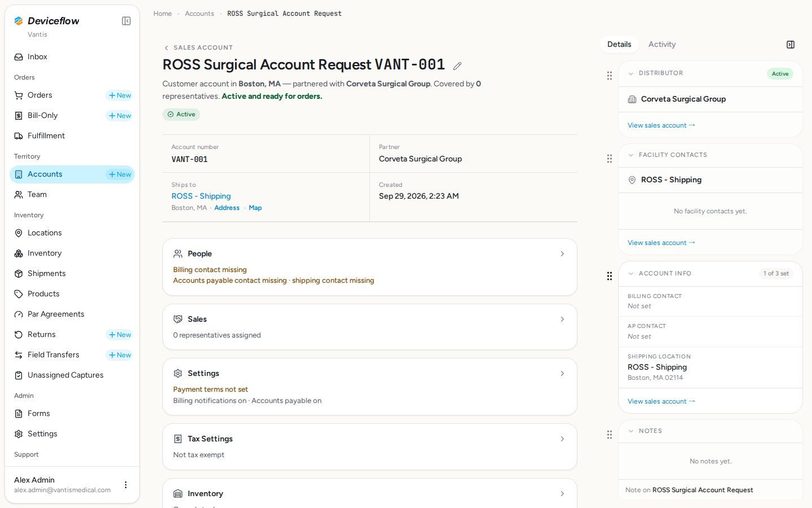Expand the Tax Settings section
812x508 pixels.
pos(369,446)
